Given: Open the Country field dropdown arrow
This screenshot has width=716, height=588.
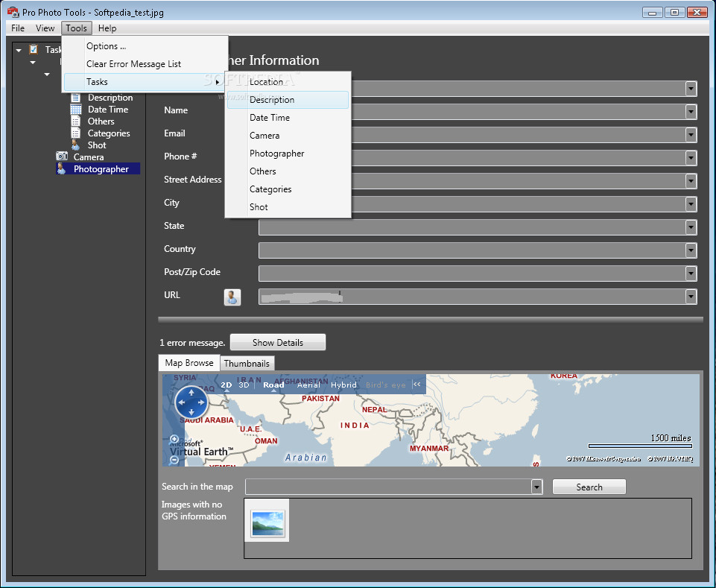Looking at the screenshot, I should coord(691,250).
